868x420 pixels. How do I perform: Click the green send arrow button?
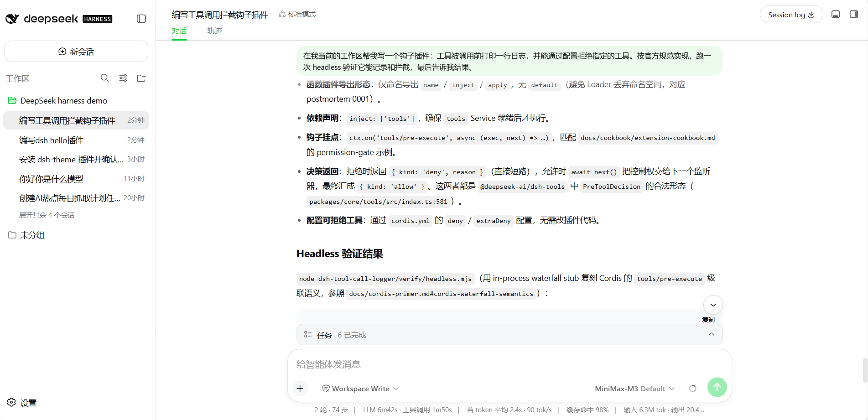pos(717,387)
